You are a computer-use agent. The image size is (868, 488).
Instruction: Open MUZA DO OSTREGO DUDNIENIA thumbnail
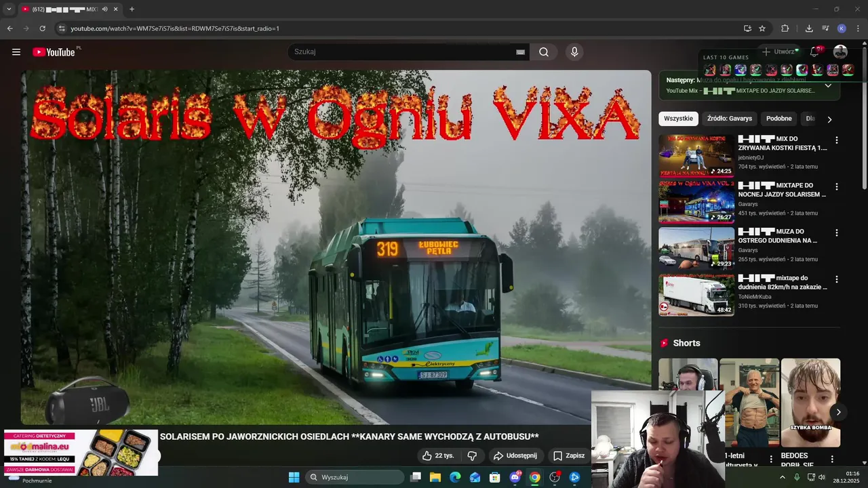click(696, 248)
